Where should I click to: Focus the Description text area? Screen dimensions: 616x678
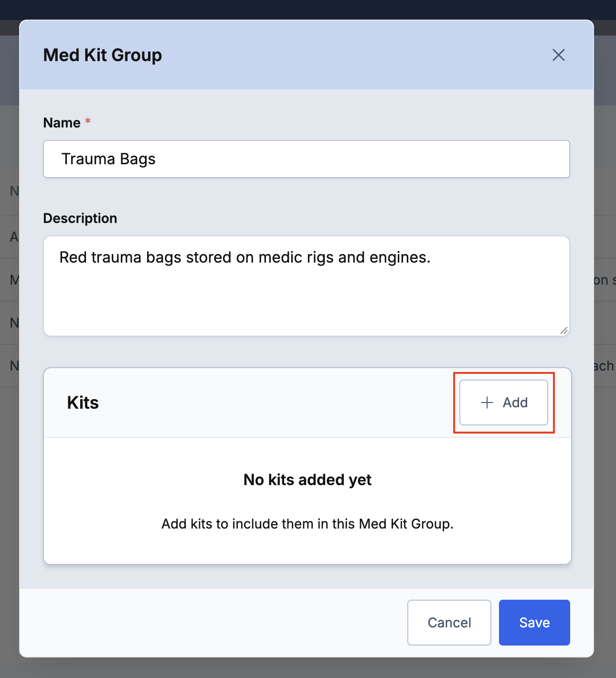(307, 286)
